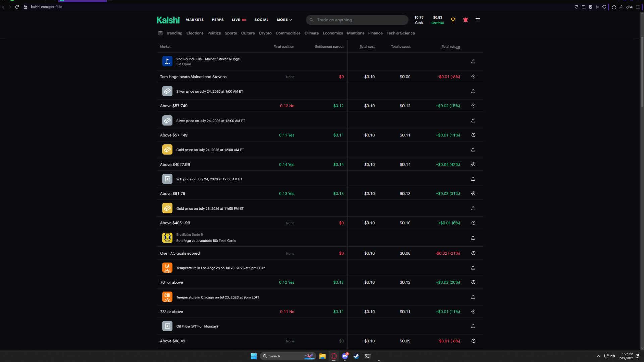The width and height of the screenshot is (644, 362).
Task: Select the Politics category tab
Action: pyautogui.click(x=214, y=33)
